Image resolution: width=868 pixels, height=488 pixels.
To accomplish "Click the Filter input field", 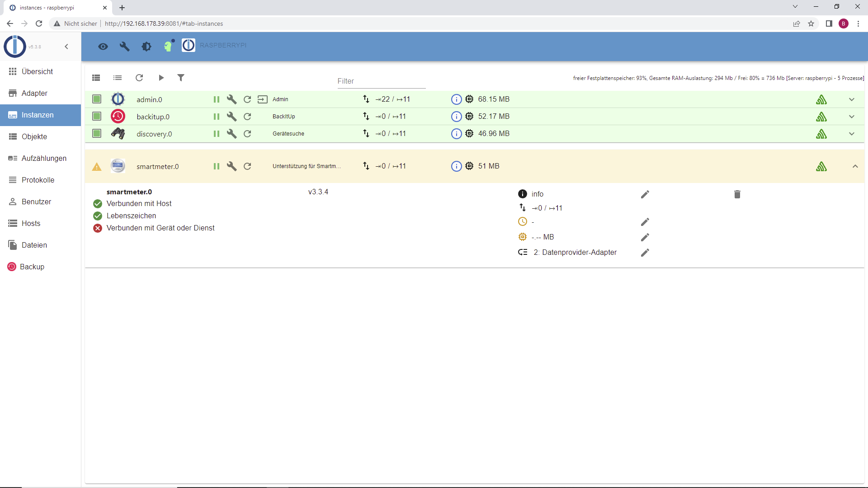I will pyautogui.click(x=381, y=81).
